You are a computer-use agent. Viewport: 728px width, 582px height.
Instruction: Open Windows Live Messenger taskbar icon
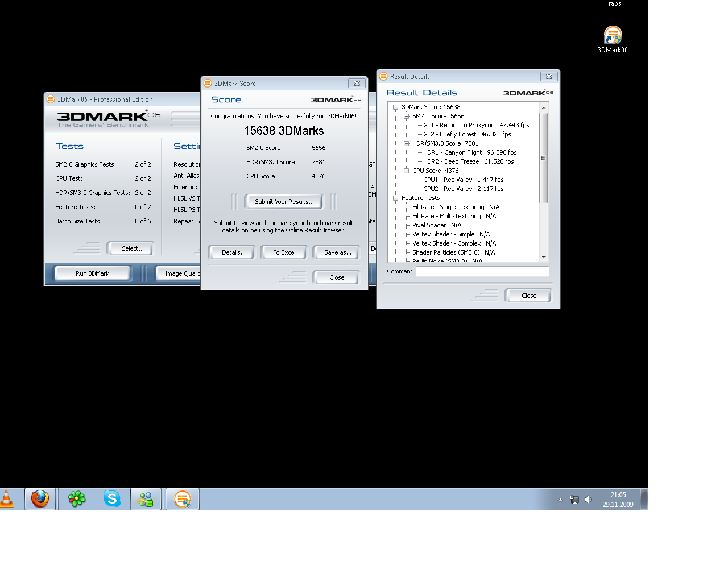pos(146,499)
